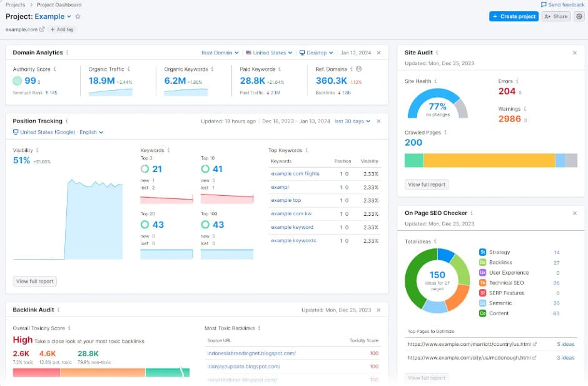Viewport: 588px width, 386px height.
Task: Change the last 30 days range dropdown
Action: pyautogui.click(x=352, y=121)
